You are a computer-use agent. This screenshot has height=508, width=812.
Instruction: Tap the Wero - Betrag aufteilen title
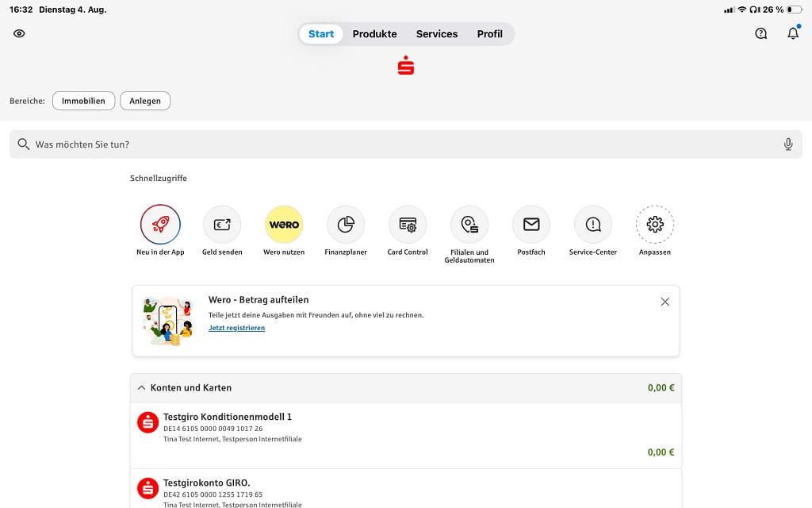point(259,299)
